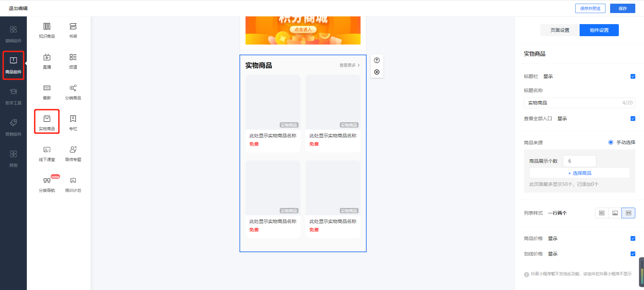Open the 助学工具 sidebar category
Screen dimensions: 644x290
[13, 96]
